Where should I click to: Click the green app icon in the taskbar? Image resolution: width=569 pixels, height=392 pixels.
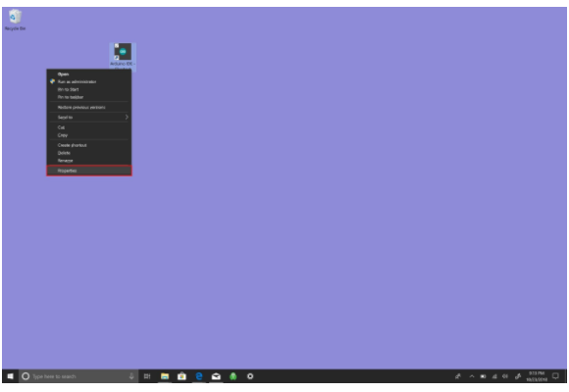233,376
